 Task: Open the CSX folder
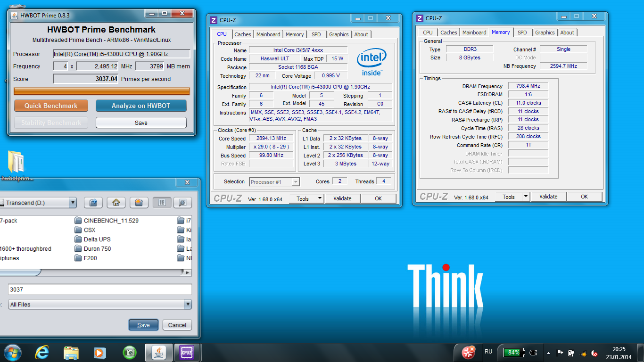click(85, 230)
